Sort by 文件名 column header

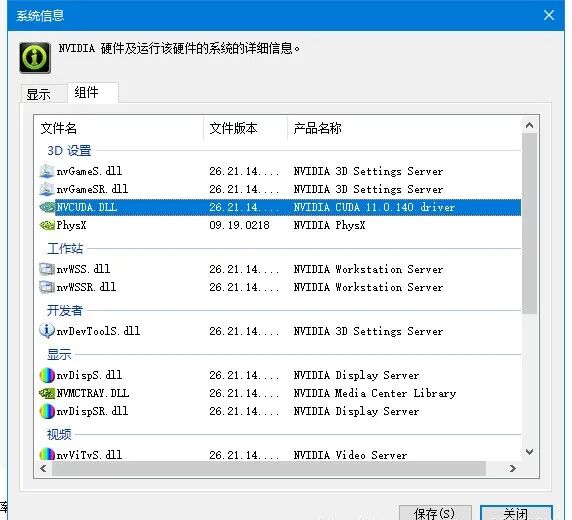(119, 128)
